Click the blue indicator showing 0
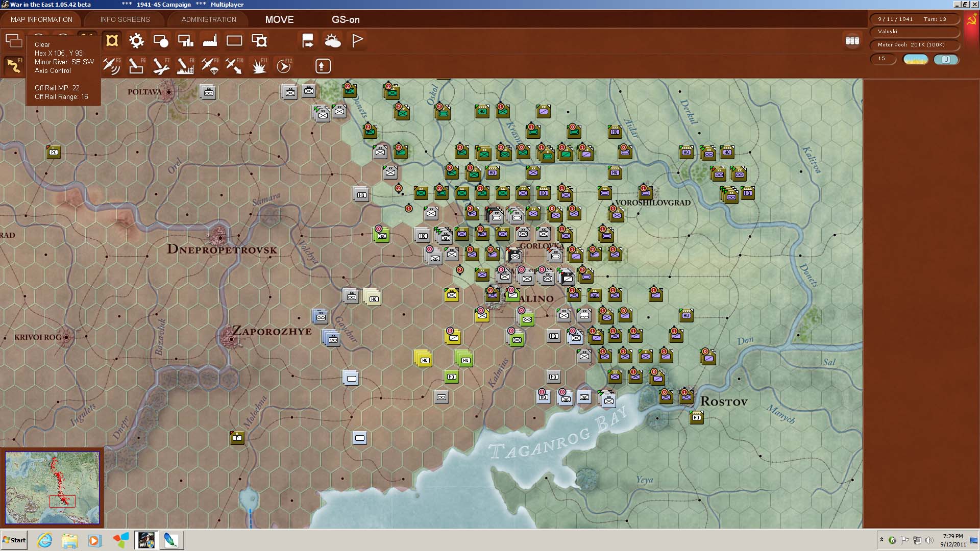Viewport: 980px width, 551px height. (946, 59)
